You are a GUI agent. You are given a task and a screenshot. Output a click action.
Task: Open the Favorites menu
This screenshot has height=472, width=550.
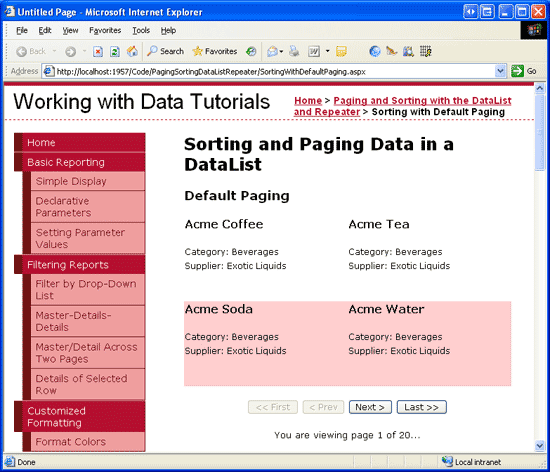click(x=105, y=31)
